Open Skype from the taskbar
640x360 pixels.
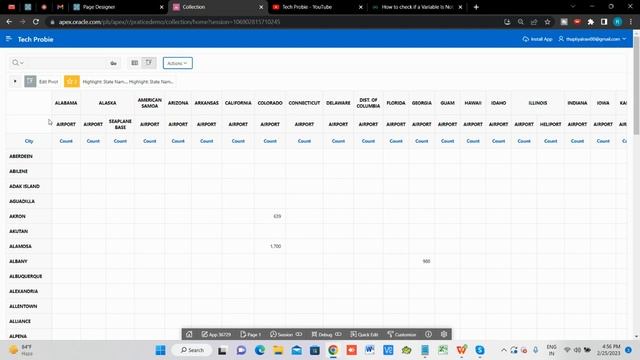(x=480, y=350)
